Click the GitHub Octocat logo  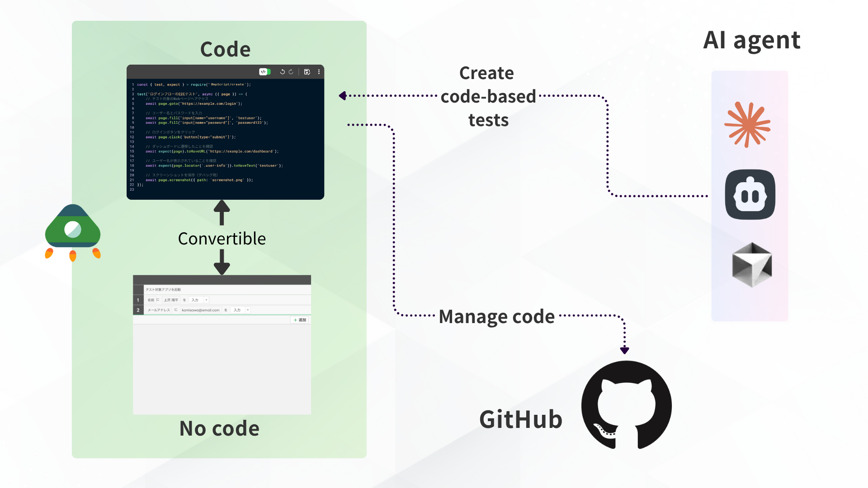(627, 405)
